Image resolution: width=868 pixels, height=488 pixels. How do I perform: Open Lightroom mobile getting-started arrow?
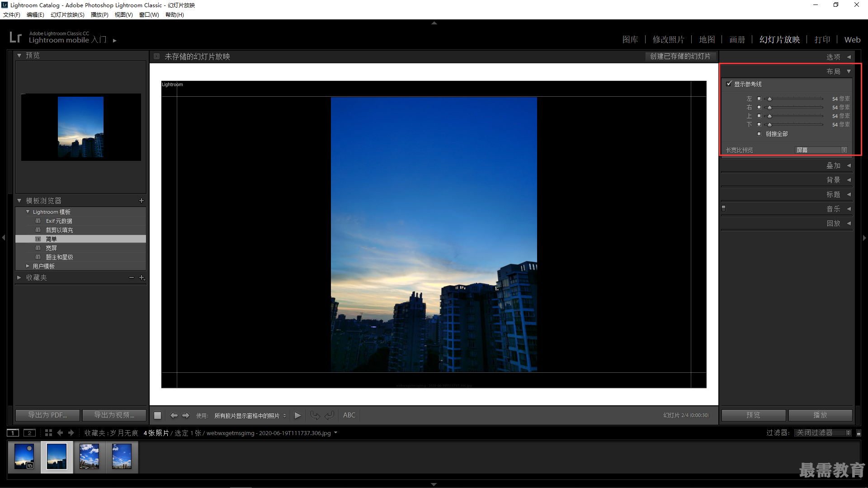click(x=115, y=41)
